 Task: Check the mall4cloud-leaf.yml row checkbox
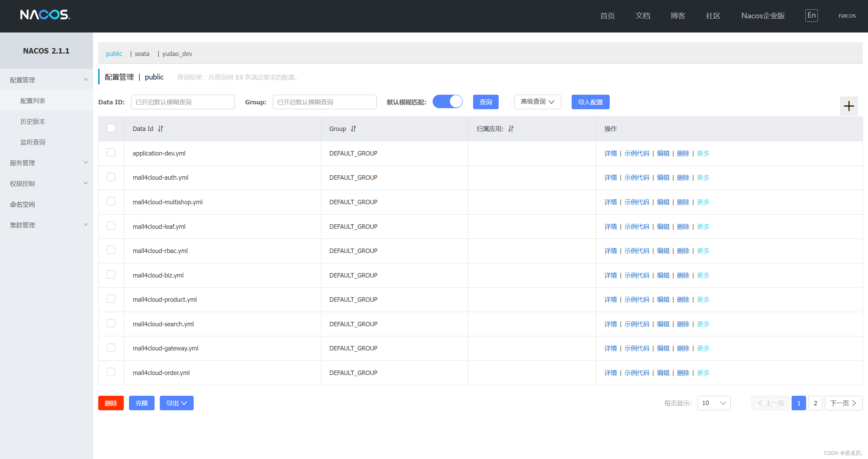click(x=111, y=226)
